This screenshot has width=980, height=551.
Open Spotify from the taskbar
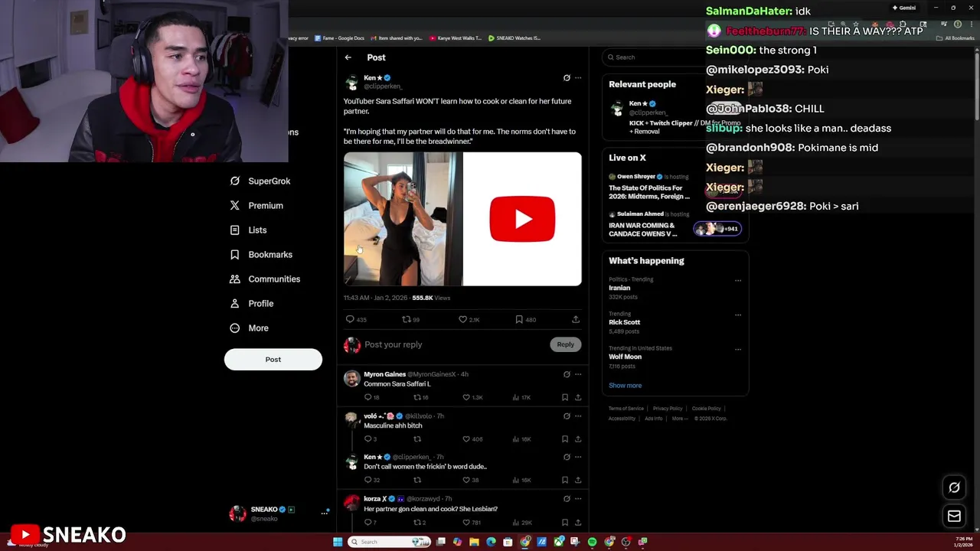coord(592,542)
